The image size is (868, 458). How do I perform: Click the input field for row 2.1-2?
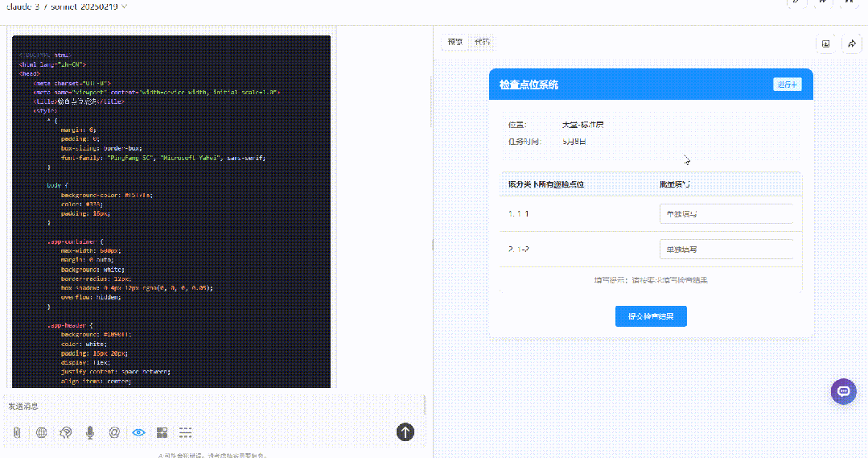coord(726,250)
